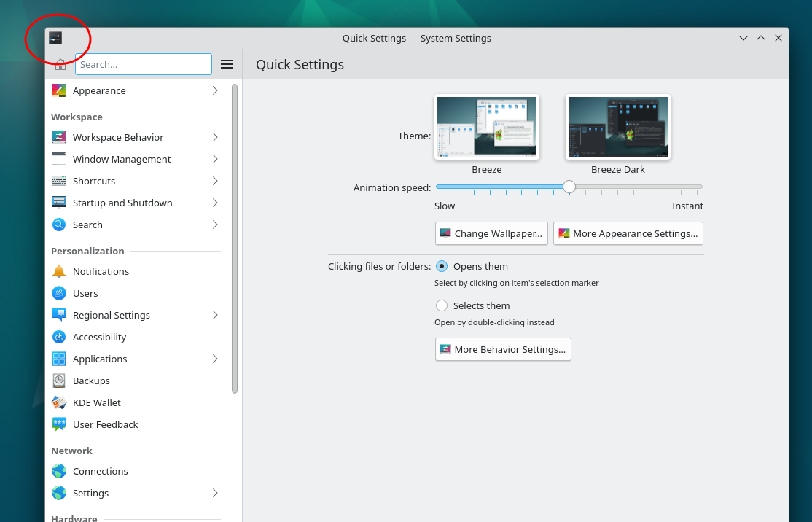Open the Accessibility settings entry

[136, 337]
